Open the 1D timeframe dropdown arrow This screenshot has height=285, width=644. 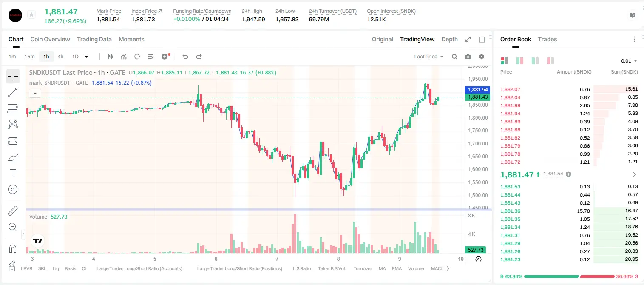coord(86,57)
